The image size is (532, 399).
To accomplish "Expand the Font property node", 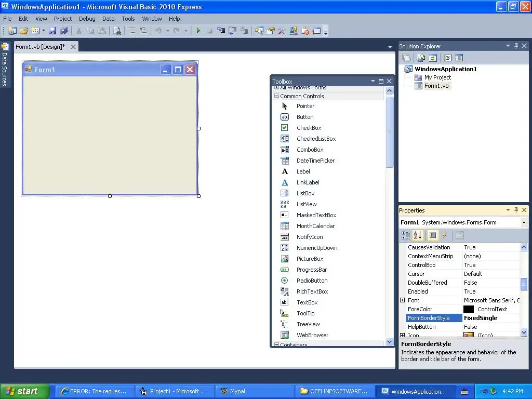I will click(x=403, y=300).
